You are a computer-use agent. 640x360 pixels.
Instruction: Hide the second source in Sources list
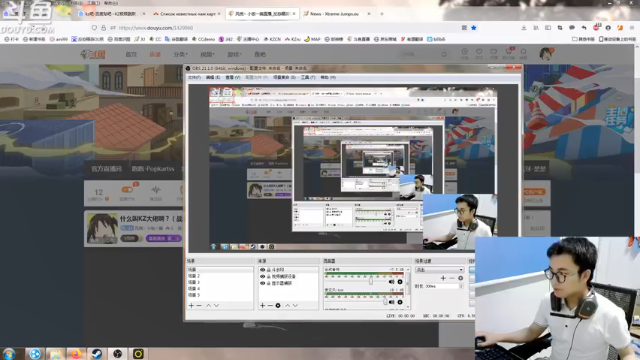[262, 276]
